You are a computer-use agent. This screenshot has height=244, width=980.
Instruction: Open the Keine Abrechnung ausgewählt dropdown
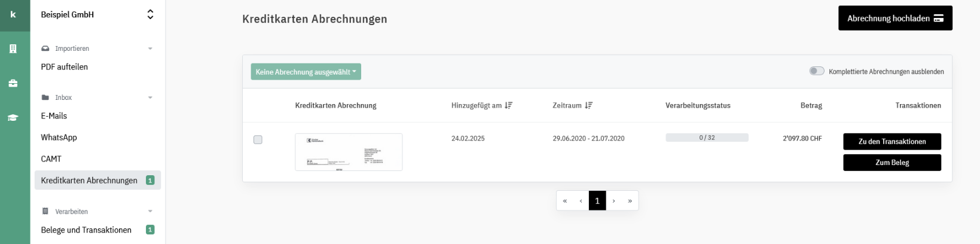coord(306,72)
